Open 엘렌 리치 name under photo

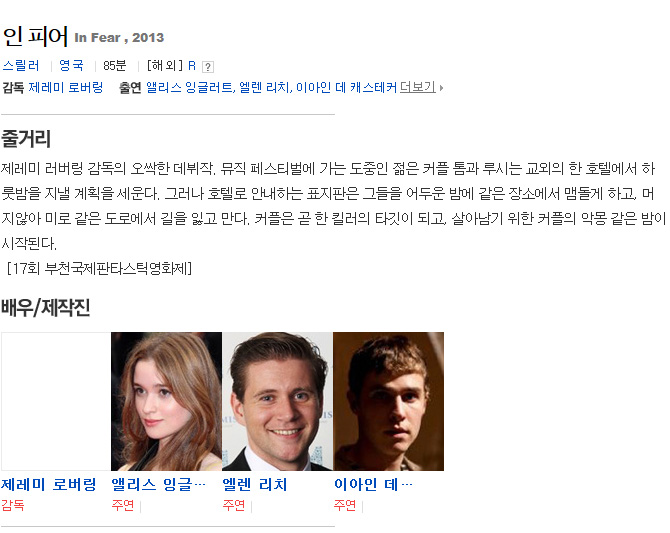tap(255, 485)
